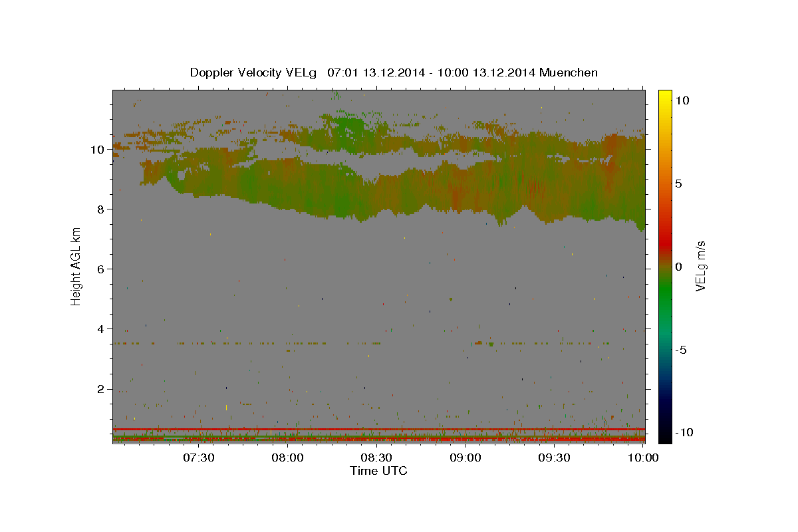The height and width of the screenshot is (532, 798).
Task: Click the colorbar value label 10
Action: [682, 100]
